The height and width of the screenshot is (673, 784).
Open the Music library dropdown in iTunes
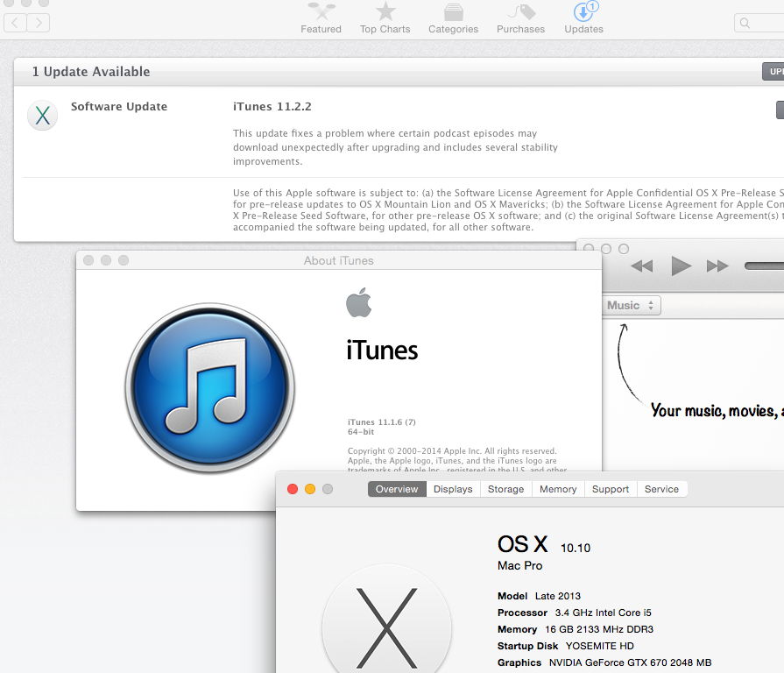click(x=632, y=306)
